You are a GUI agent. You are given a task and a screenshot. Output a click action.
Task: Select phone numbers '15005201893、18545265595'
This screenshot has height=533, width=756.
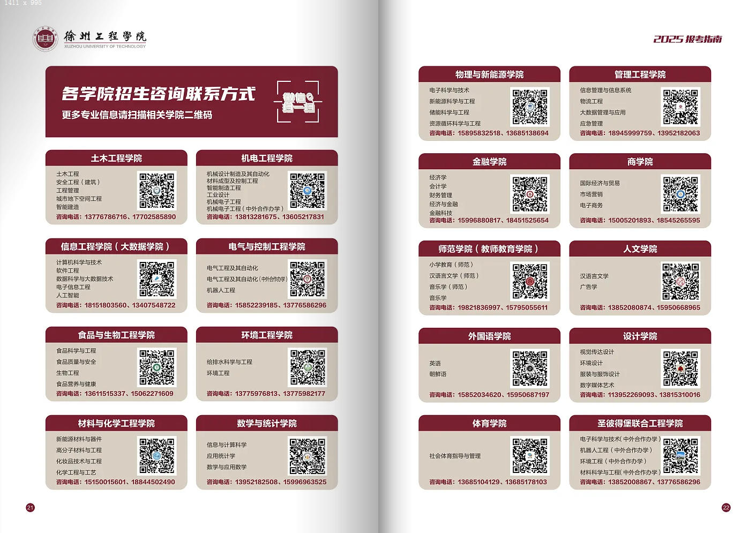click(654, 221)
